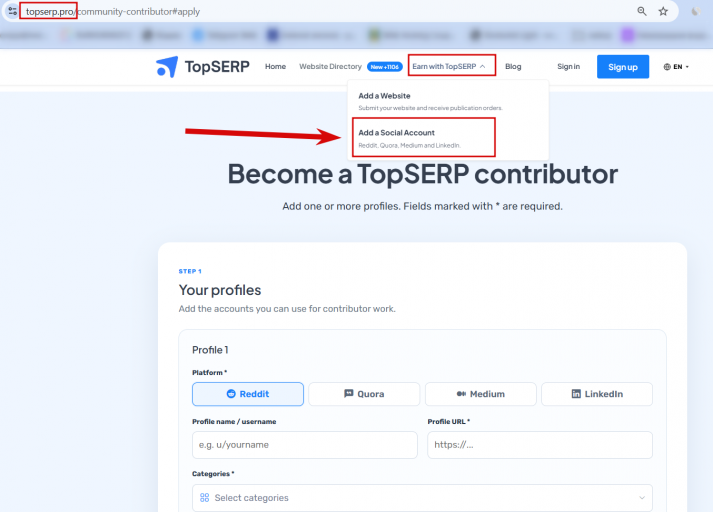Choose Add a Website menu entry
This screenshot has width=713, height=512.
click(x=430, y=101)
